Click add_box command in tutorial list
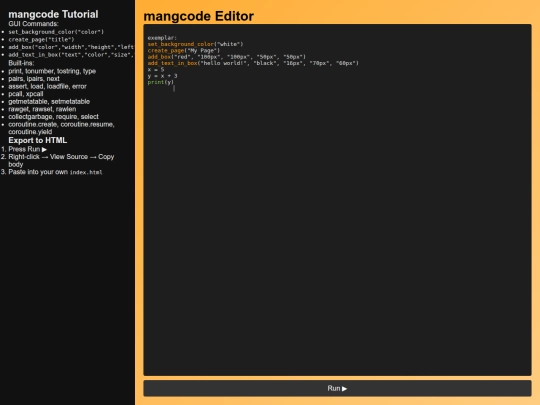This screenshot has width=540, height=405. click(x=71, y=47)
